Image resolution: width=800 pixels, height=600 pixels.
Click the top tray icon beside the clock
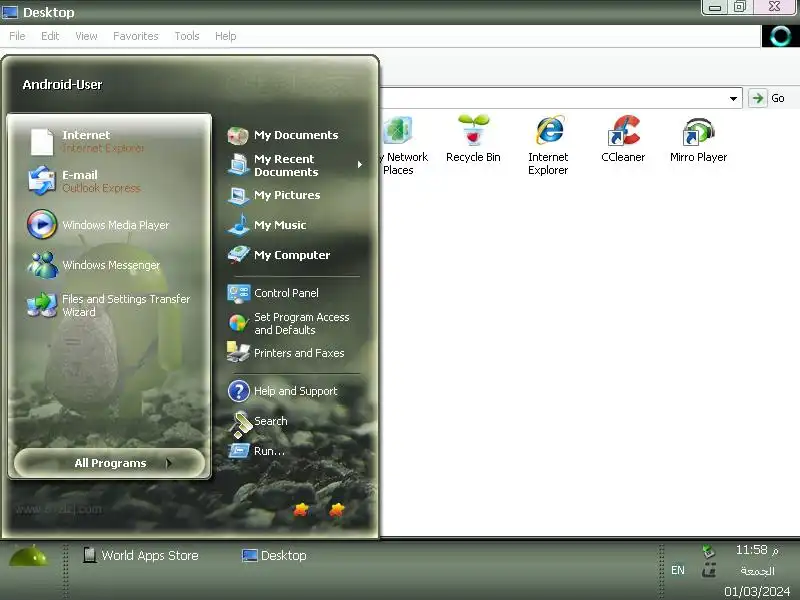click(709, 551)
